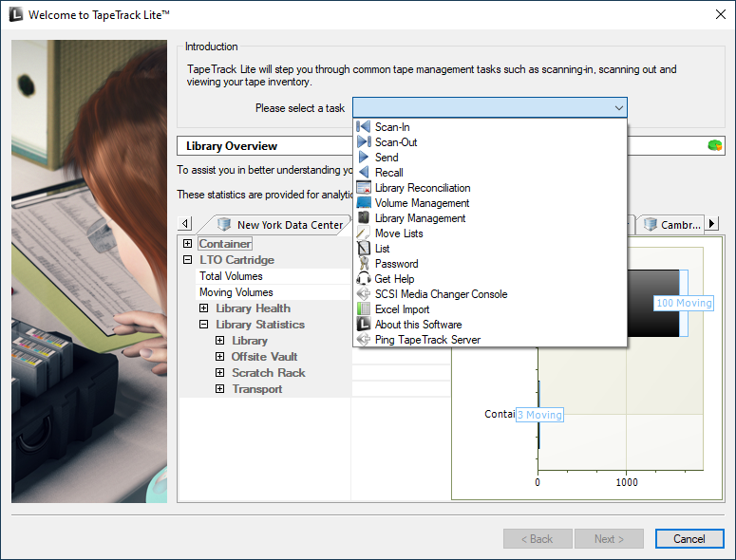Click the black LTO bar in chart
The height and width of the screenshot is (560, 736).
(x=653, y=303)
